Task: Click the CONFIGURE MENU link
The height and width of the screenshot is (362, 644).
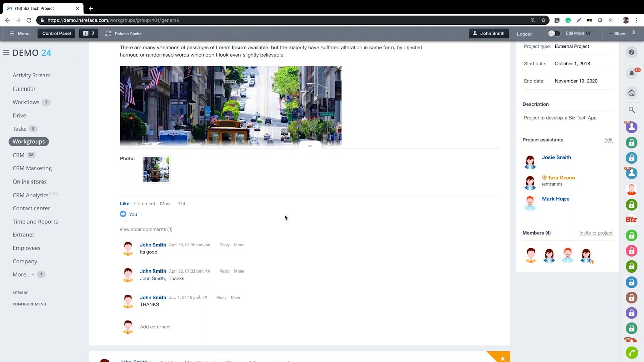Action: click(29, 304)
